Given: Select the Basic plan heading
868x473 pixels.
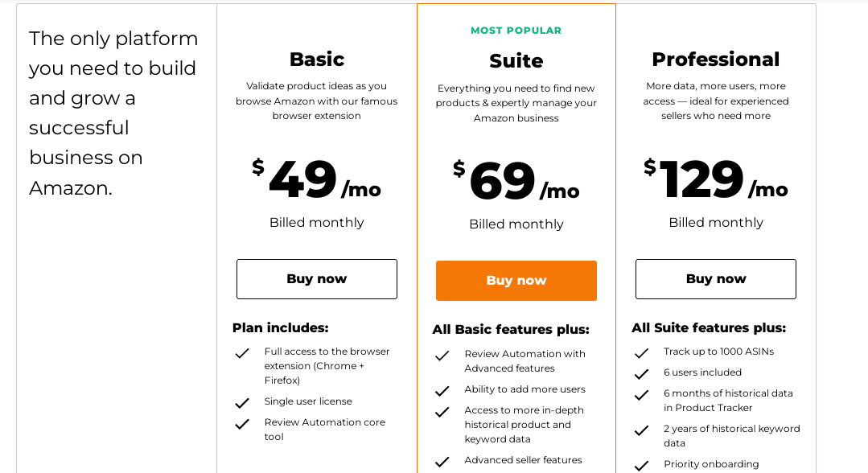Looking at the screenshot, I should click(317, 60).
